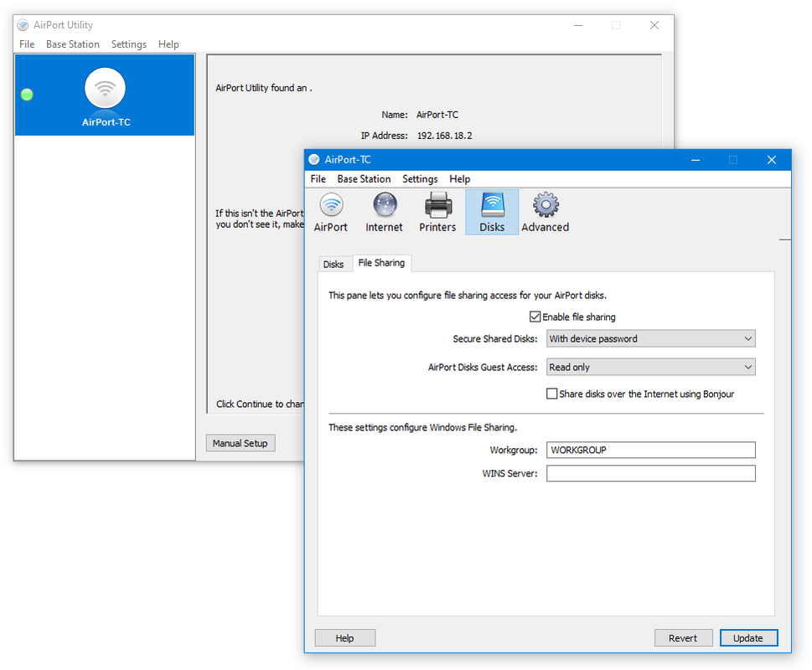This screenshot has height=670, width=812.
Task: Open Base Station menu in AirPort Utility window
Action: 73,44
